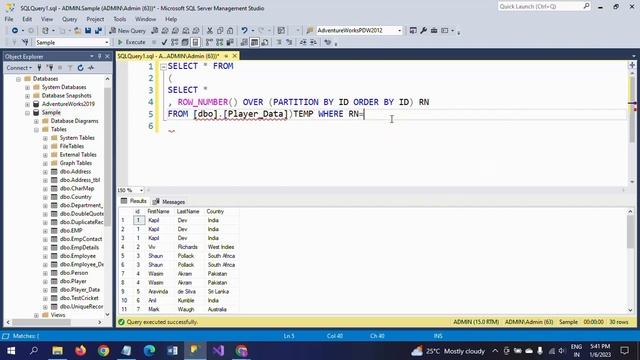Open the Help menu
Screen dimensions: 640x360
point(171,19)
